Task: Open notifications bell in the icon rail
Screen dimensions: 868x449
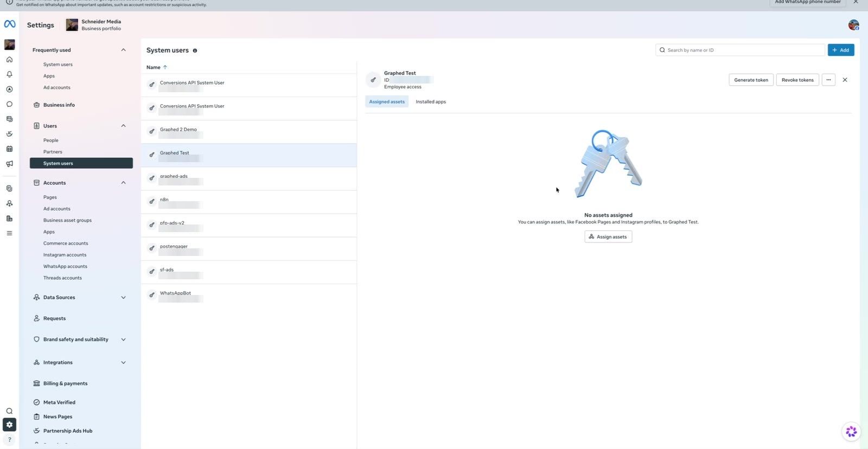Action: 9,74
